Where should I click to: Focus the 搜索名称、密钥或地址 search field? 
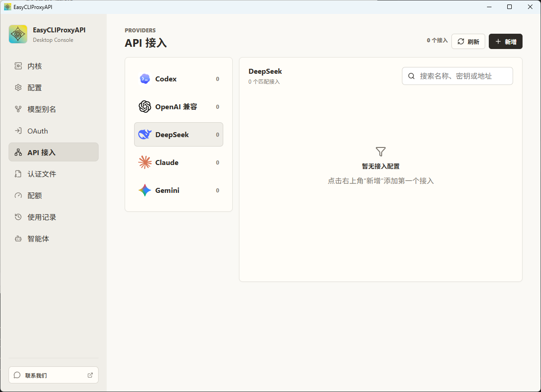tap(457, 76)
